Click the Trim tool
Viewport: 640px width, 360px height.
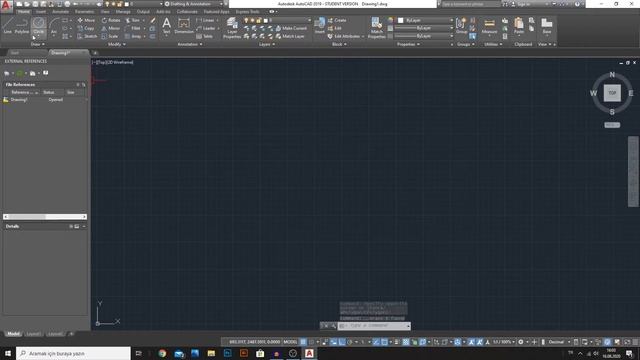pyautogui.click(x=133, y=20)
